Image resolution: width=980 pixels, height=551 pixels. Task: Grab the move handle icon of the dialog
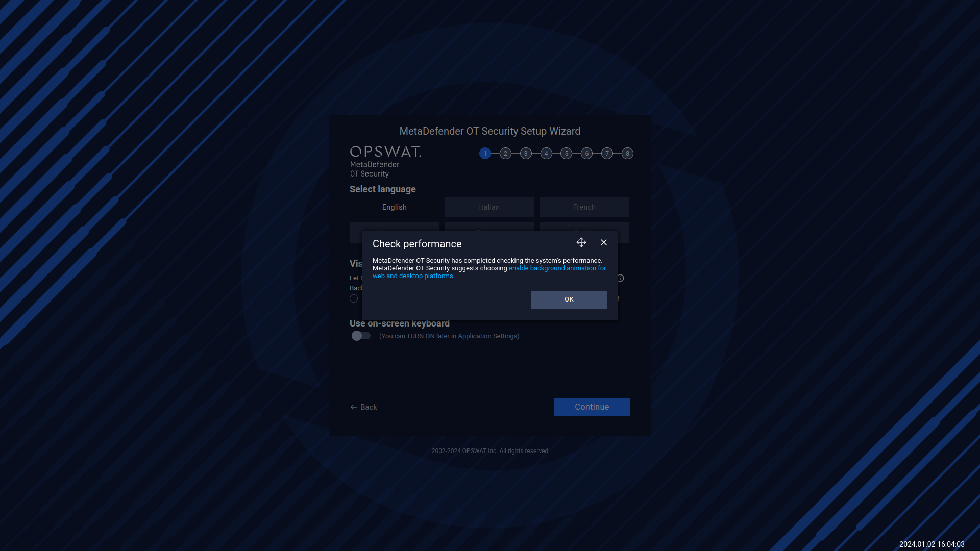tap(581, 242)
